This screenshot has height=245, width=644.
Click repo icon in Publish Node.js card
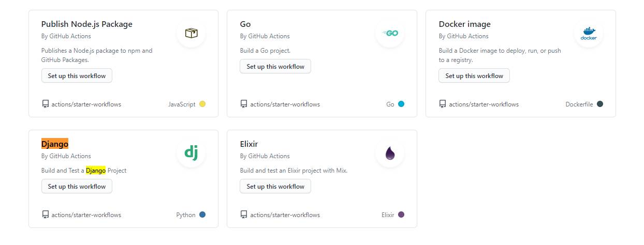point(45,104)
